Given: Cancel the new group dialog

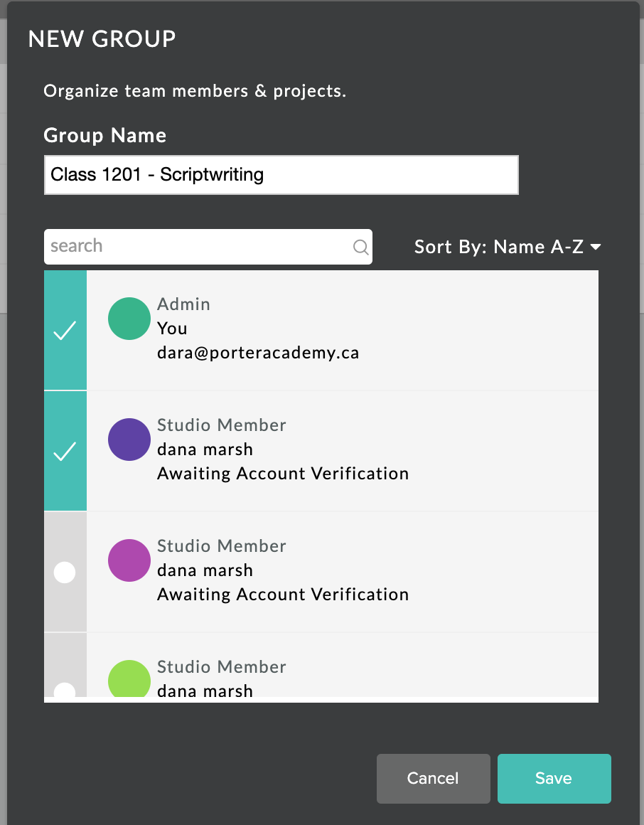Looking at the screenshot, I should [x=433, y=779].
